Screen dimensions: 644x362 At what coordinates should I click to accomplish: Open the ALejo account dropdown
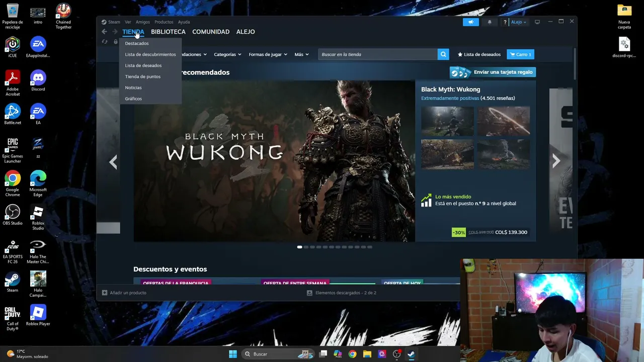coord(519,22)
